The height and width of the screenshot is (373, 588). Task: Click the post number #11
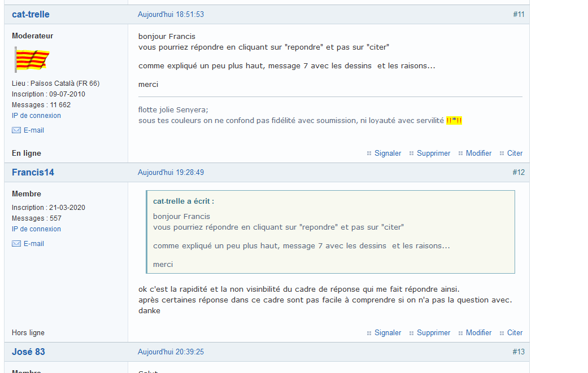click(519, 14)
